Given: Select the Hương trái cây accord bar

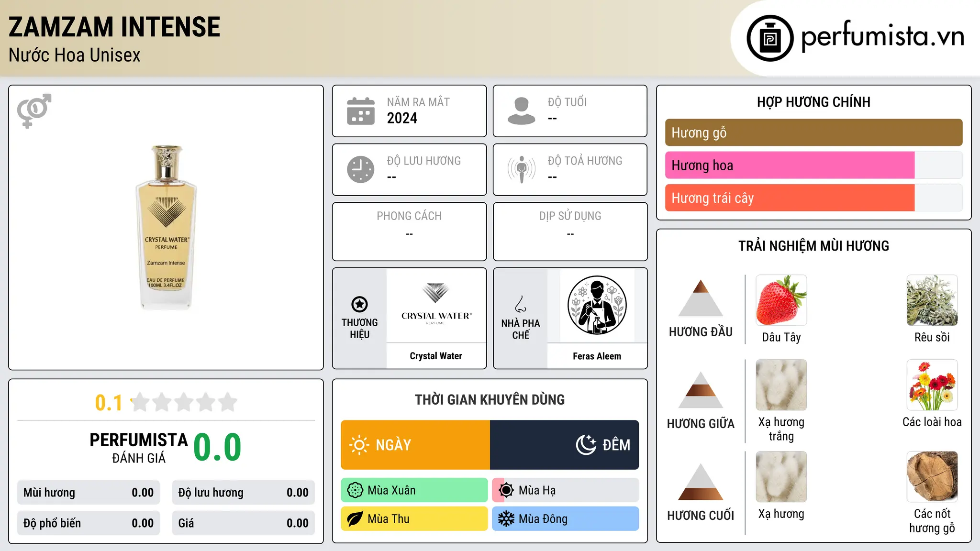Looking at the screenshot, I should (813, 198).
